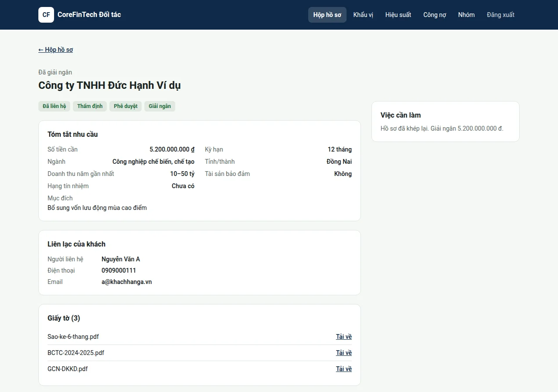This screenshot has width=558, height=392.
Task: Select phone number 0909000111
Action: 119,270
